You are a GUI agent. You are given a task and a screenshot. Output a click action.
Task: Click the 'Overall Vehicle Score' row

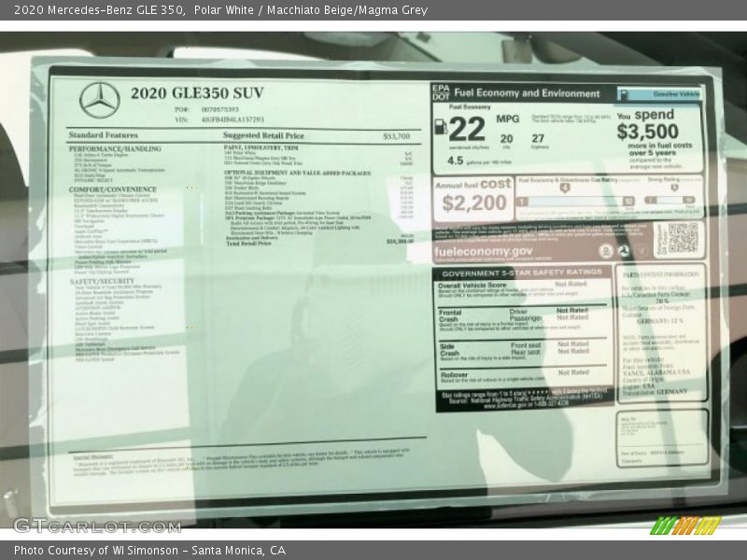point(522,290)
